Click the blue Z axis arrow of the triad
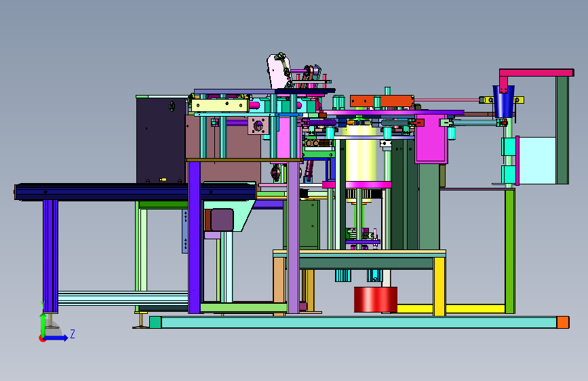 pyautogui.click(x=56, y=338)
